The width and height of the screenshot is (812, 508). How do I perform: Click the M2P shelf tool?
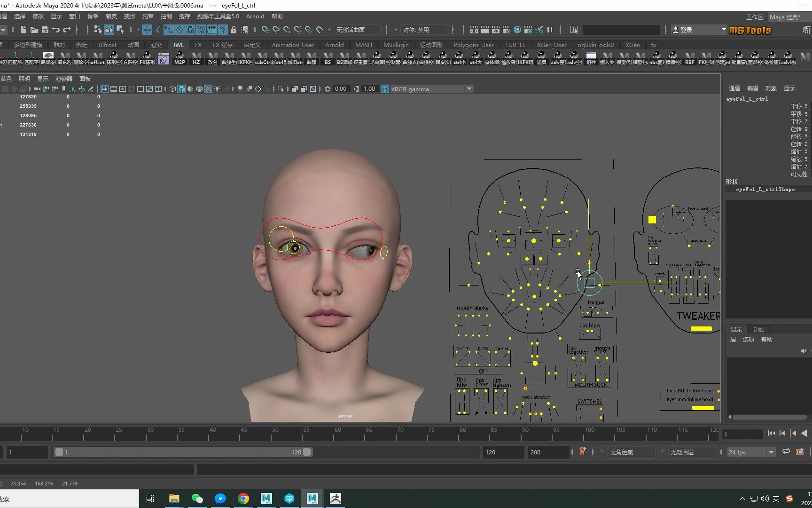pos(180,59)
